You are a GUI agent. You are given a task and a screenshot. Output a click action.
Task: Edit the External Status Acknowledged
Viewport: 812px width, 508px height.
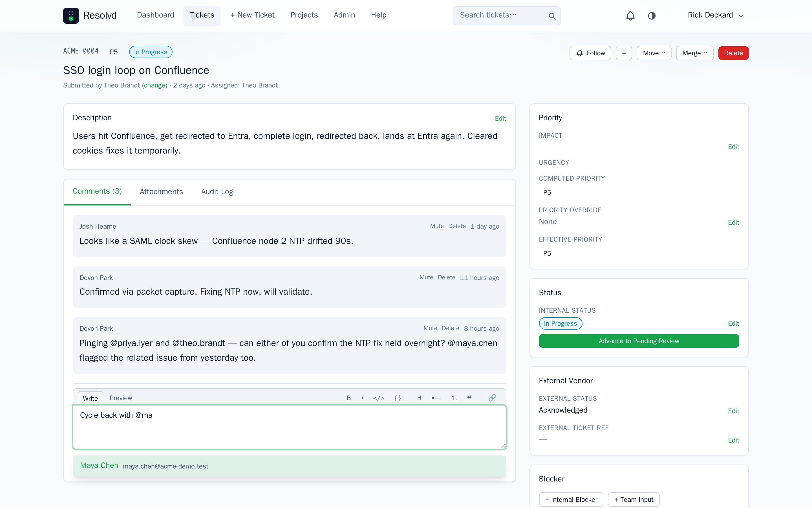(x=733, y=411)
